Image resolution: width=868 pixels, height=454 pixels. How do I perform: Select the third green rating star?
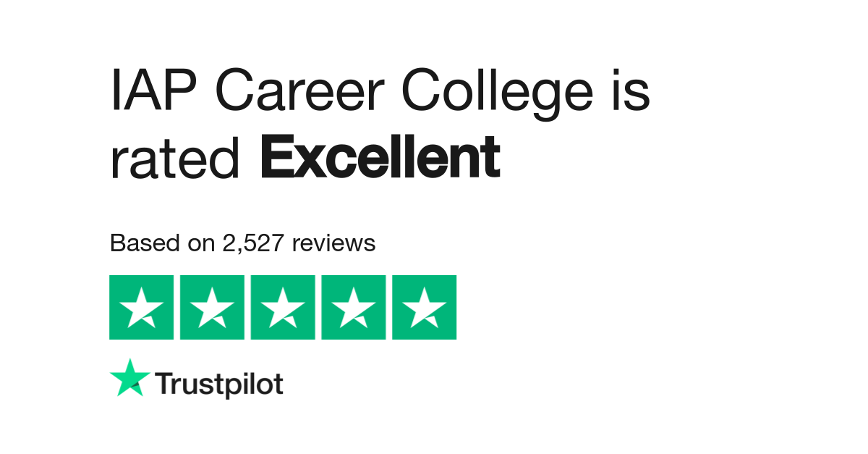click(283, 307)
